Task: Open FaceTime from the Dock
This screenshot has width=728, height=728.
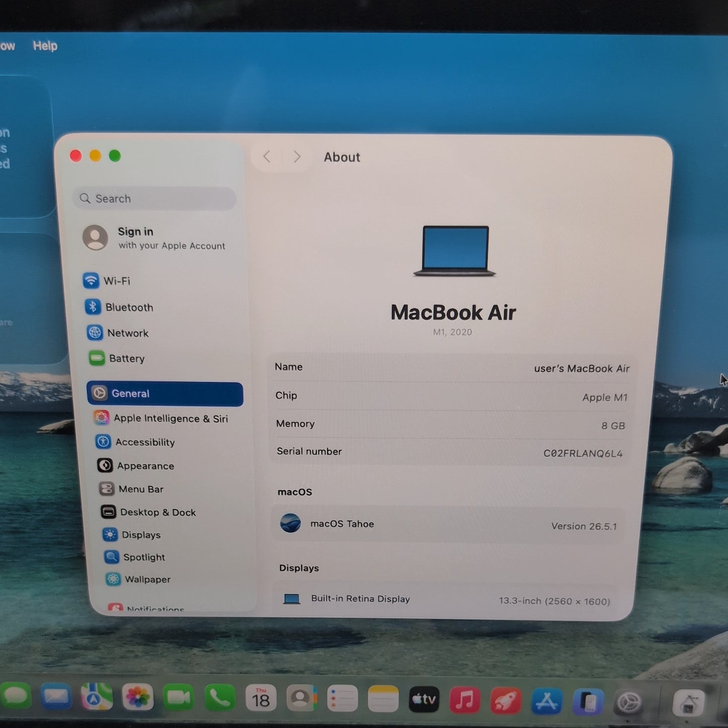Action: [178, 699]
